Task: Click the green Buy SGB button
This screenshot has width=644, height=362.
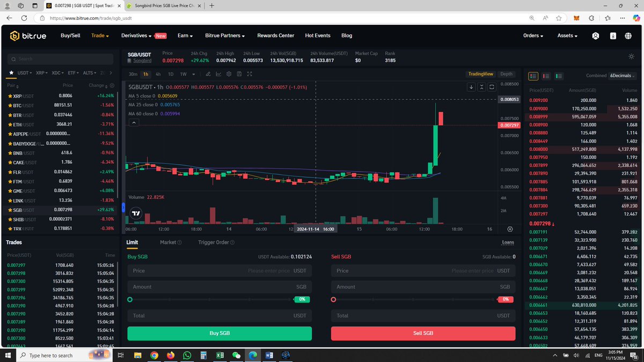Action: [219, 333]
